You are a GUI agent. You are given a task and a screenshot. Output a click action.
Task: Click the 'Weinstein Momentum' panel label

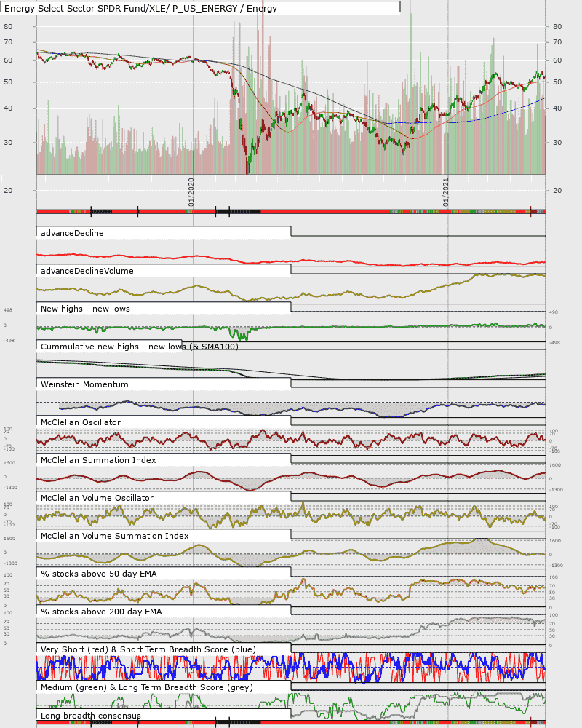(84, 384)
